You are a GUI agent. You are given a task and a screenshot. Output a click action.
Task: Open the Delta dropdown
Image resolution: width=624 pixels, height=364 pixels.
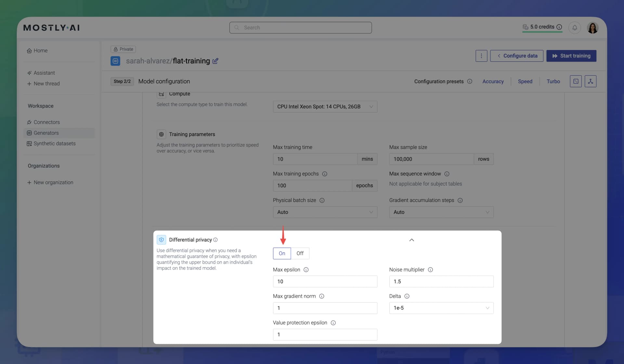point(441,308)
